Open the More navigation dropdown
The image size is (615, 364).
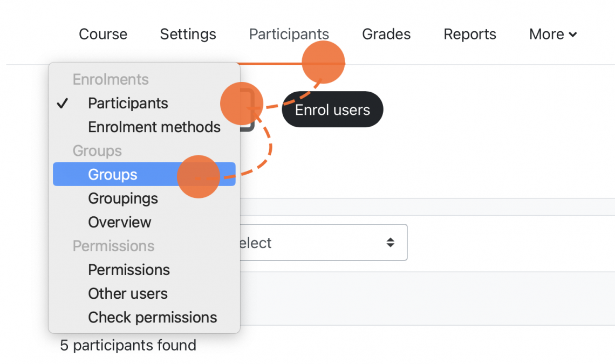553,35
